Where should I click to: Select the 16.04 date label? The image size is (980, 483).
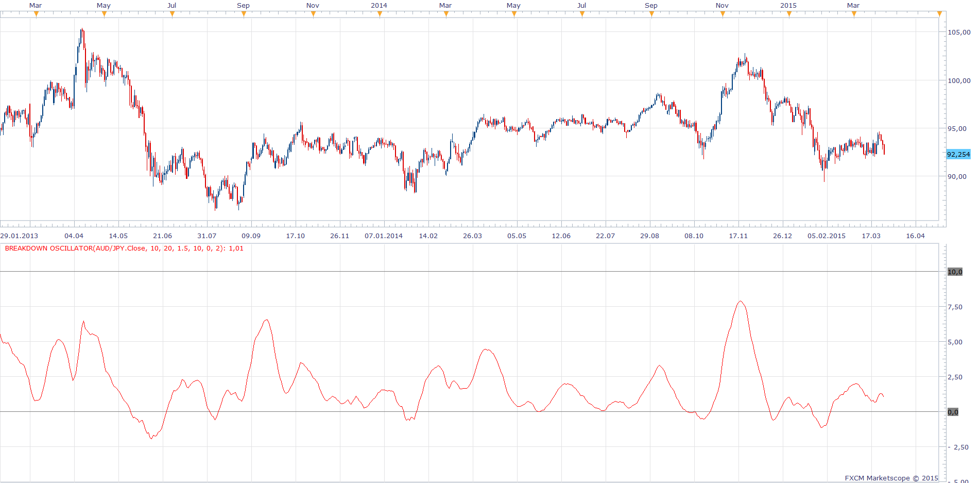click(915, 236)
